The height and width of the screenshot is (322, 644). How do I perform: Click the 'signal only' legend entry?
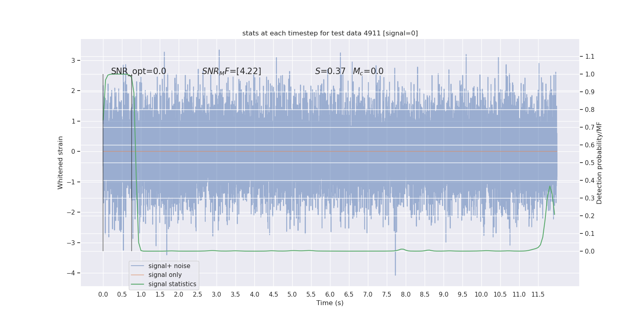tap(165, 275)
